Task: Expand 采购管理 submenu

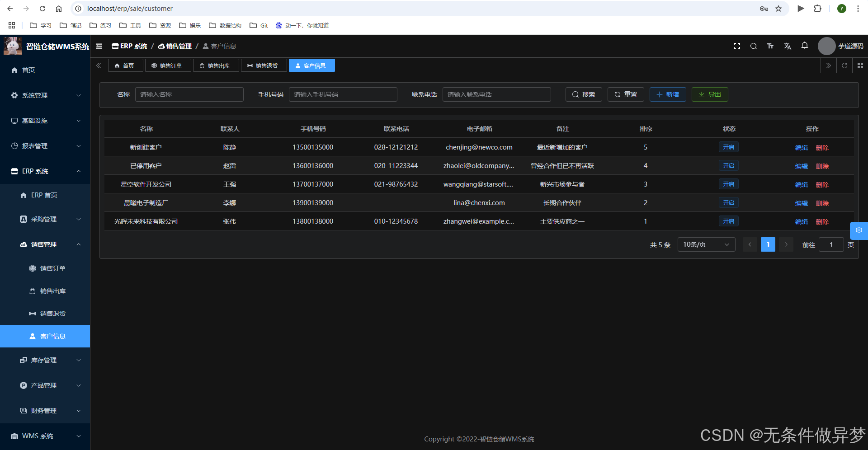Action: [x=45, y=219]
